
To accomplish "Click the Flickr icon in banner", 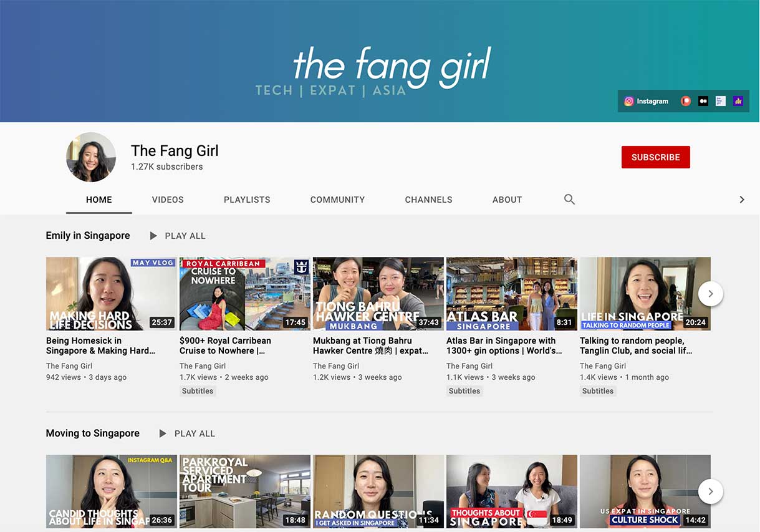I will click(x=703, y=101).
